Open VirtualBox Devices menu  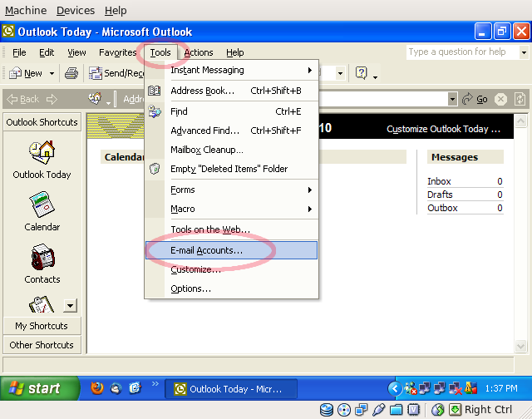pyautogui.click(x=76, y=11)
